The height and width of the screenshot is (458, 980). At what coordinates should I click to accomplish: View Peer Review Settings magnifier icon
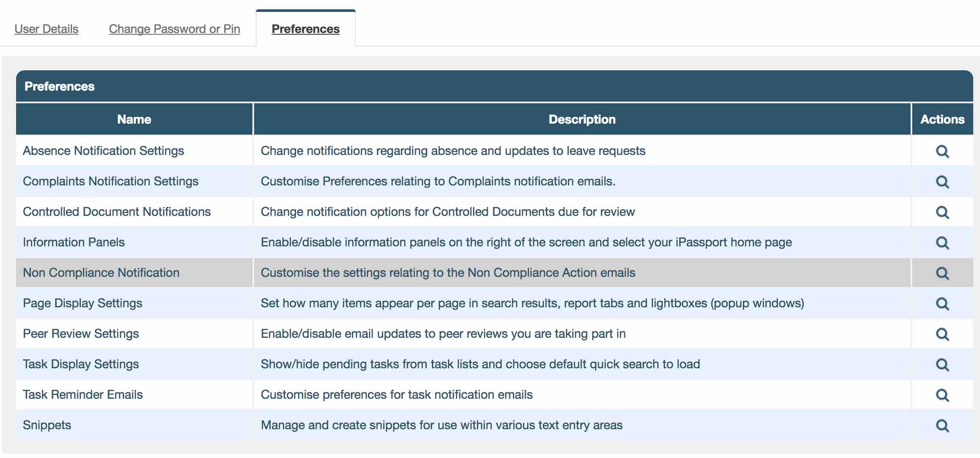pos(942,334)
